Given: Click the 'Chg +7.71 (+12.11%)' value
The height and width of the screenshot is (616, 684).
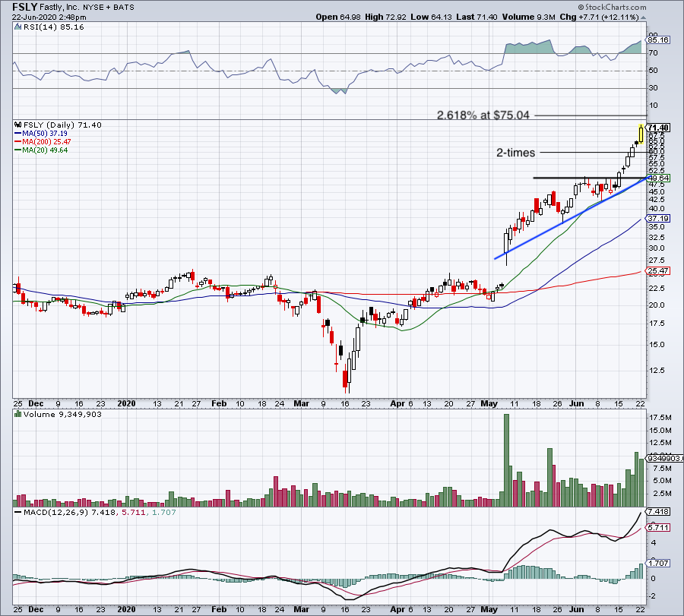Looking at the screenshot, I should [x=599, y=17].
